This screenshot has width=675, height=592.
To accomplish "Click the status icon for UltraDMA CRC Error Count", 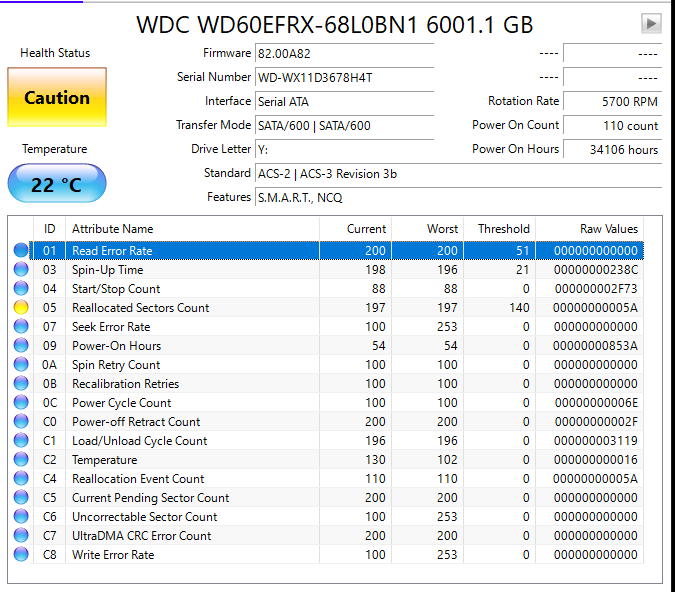I will 21,536.
